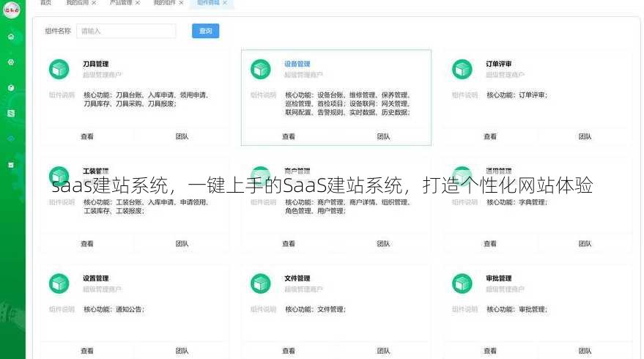Click the 设置管理 card cube icon
This screenshot has width=644, height=359.
click(59, 284)
